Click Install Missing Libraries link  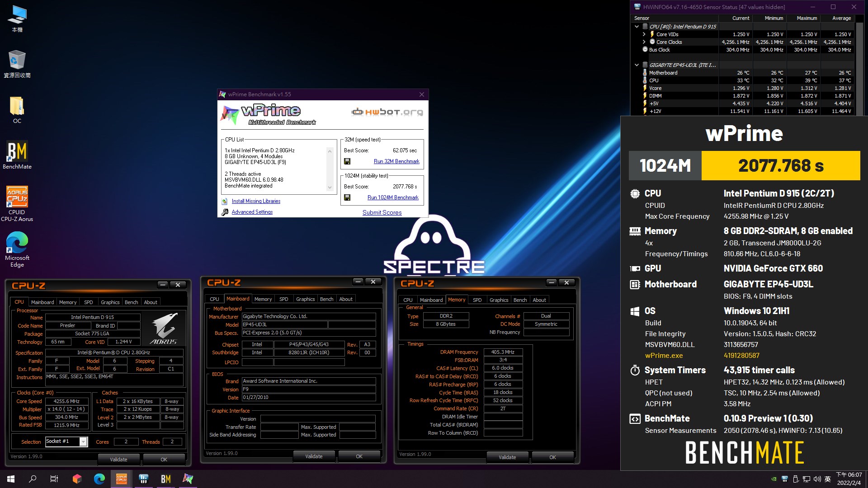[256, 201]
